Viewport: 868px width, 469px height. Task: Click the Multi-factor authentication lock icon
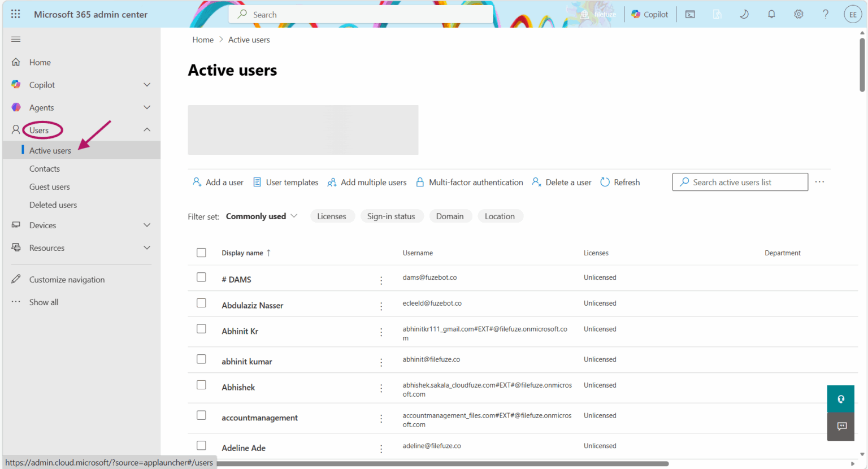pyautogui.click(x=420, y=182)
